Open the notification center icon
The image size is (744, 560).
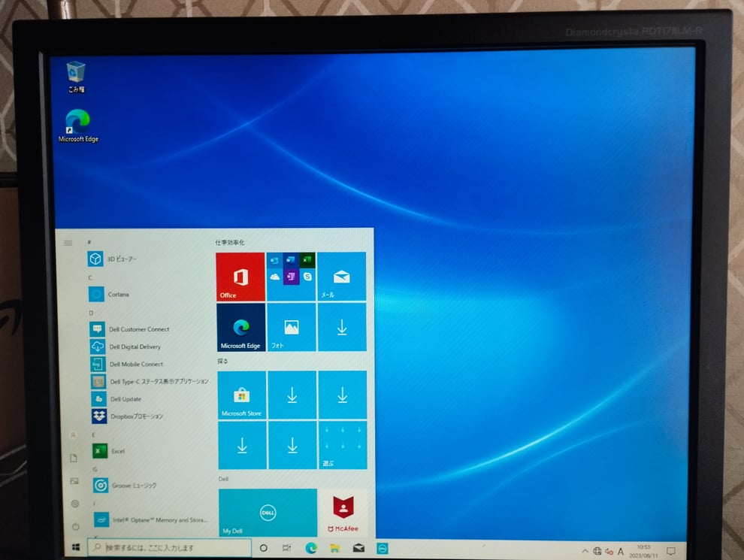[x=671, y=551]
